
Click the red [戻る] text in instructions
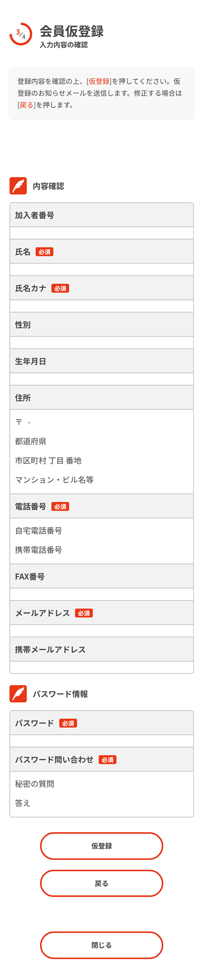pos(26,105)
